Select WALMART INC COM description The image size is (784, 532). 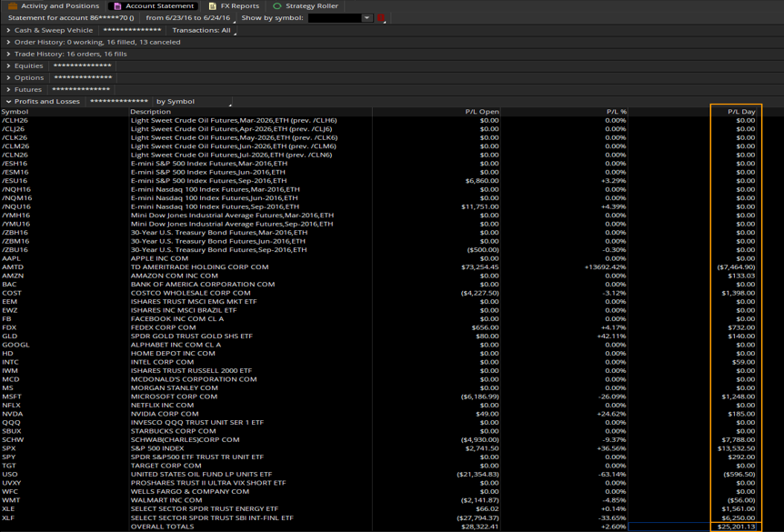[166, 500]
